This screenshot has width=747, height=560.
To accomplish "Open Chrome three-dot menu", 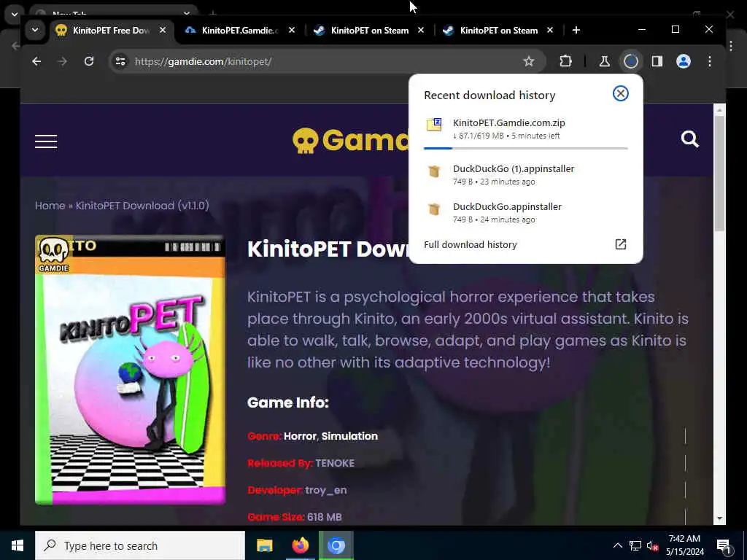I will (x=710, y=61).
